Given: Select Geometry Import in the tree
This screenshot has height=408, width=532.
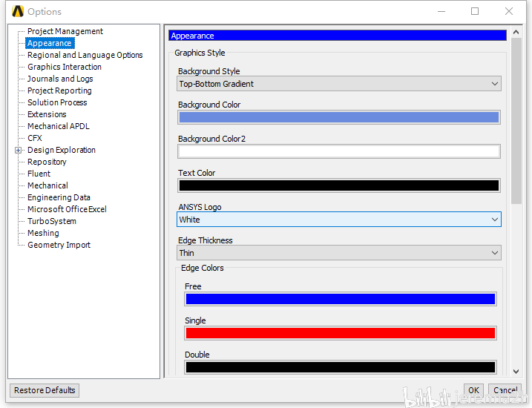Looking at the screenshot, I should point(59,245).
